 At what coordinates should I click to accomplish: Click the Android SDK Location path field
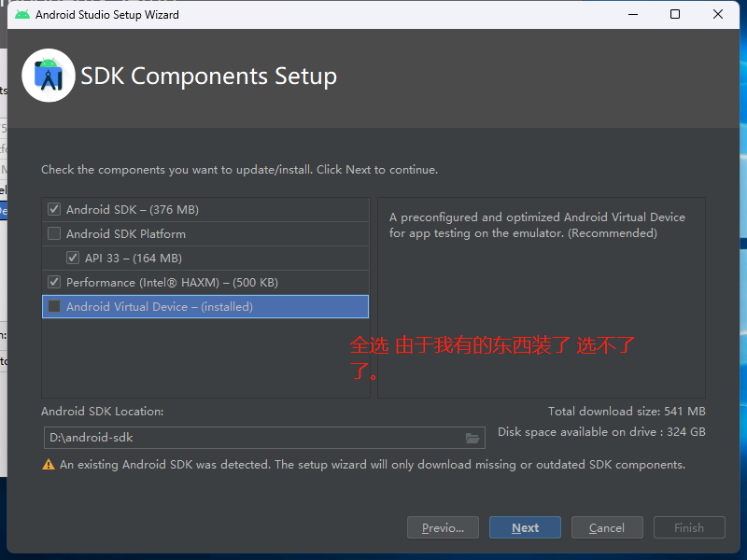pos(252,438)
